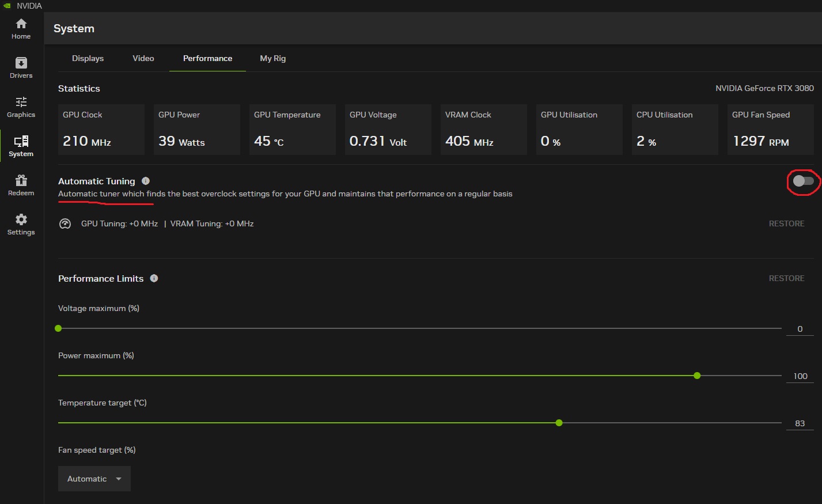Click the GPU Clock statistic card
The width and height of the screenshot is (822, 504).
click(x=101, y=130)
